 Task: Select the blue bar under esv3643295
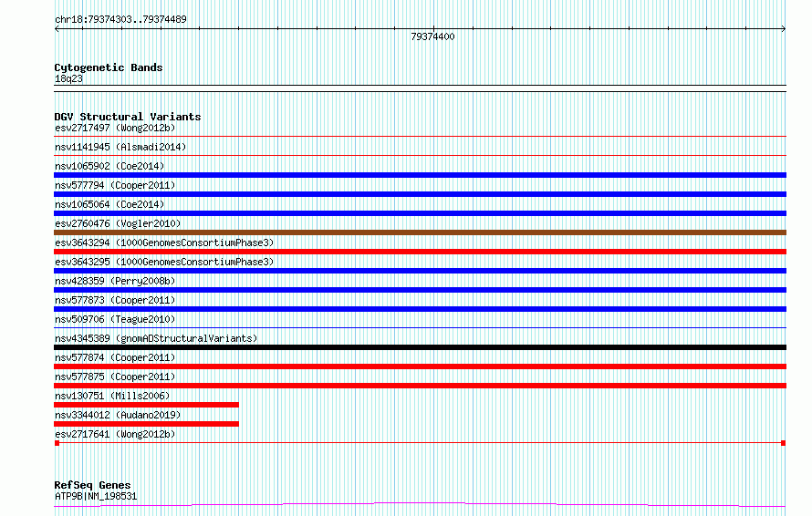click(x=420, y=271)
